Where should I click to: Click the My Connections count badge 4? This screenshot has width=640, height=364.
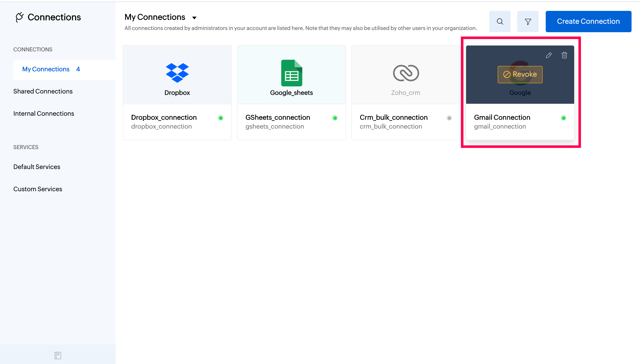(78, 69)
